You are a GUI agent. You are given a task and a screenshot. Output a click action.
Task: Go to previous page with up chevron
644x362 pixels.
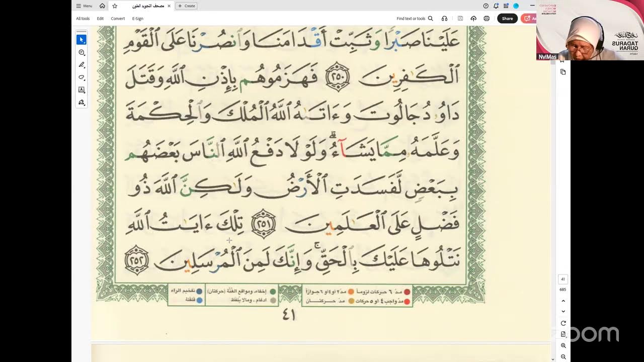click(x=563, y=301)
